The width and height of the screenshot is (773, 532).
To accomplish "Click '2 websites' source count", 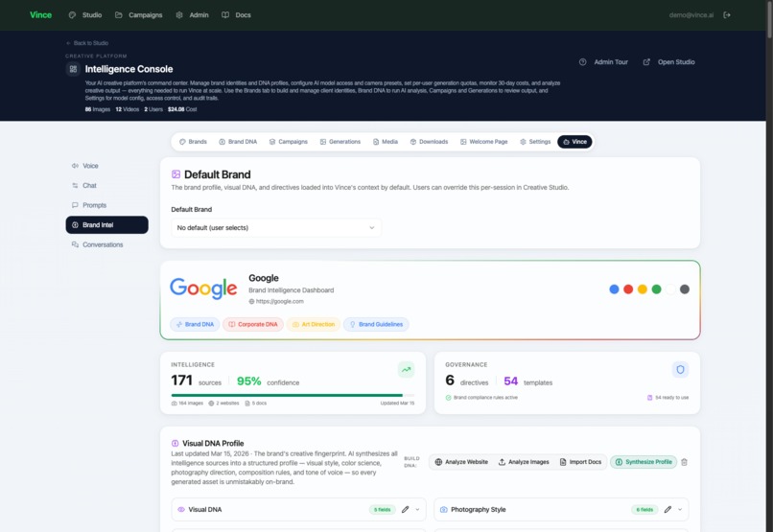I will (x=223, y=403).
